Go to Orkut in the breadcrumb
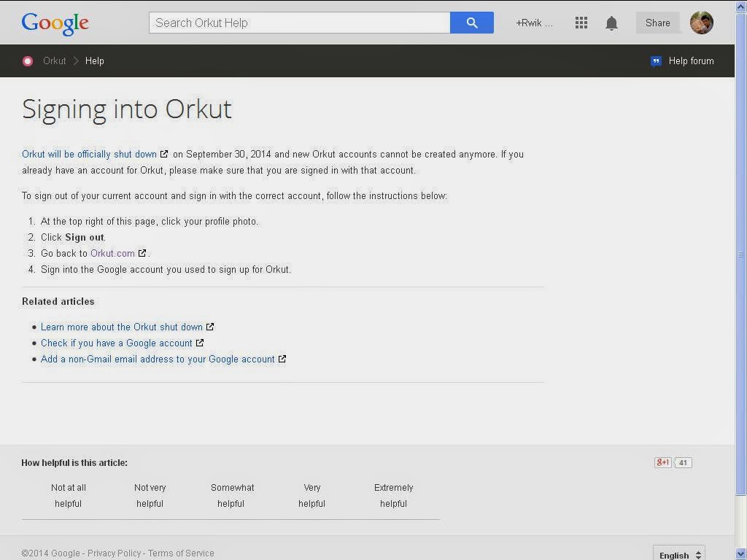This screenshot has width=747, height=560. 54,61
